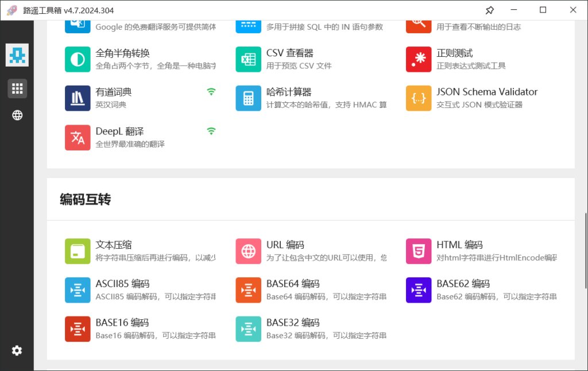Select the HTML 编码 HTML5 icon
The width and height of the screenshot is (588, 371).
(419, 251)
